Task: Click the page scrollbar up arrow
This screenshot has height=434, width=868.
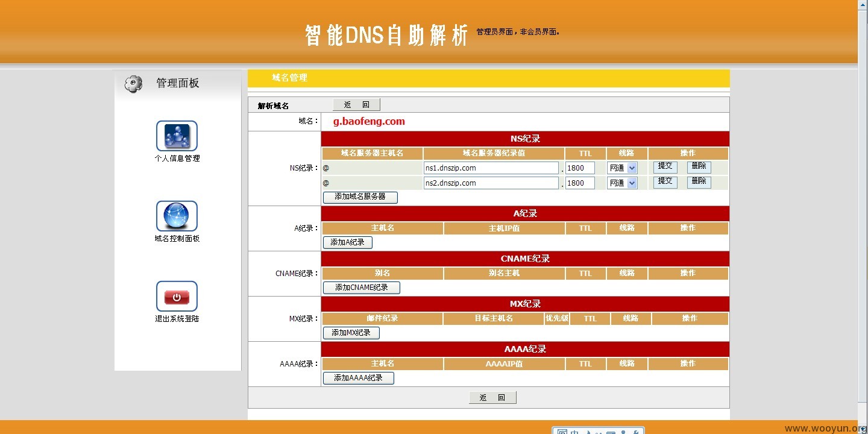Action: pos(863,5)
